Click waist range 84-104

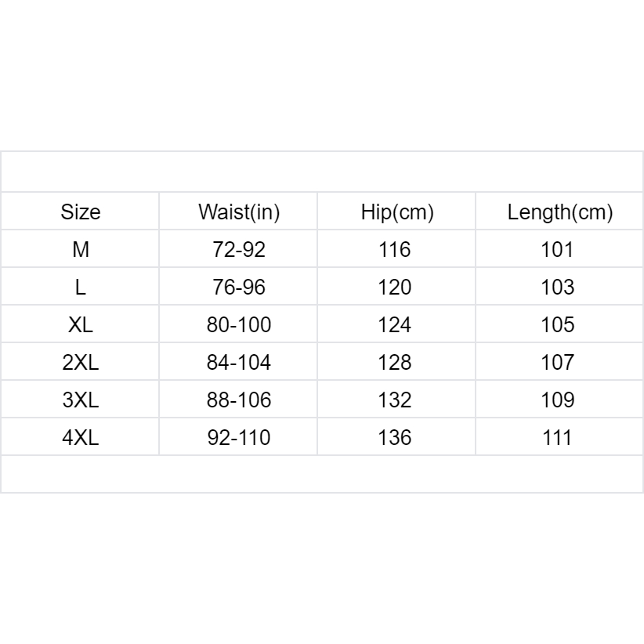tap(239, 362)
